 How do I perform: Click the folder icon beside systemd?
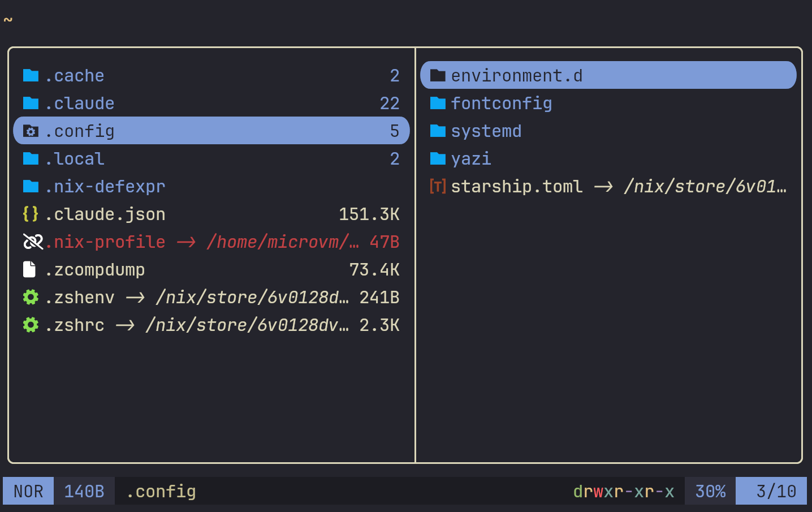click(x=438, y=131)
